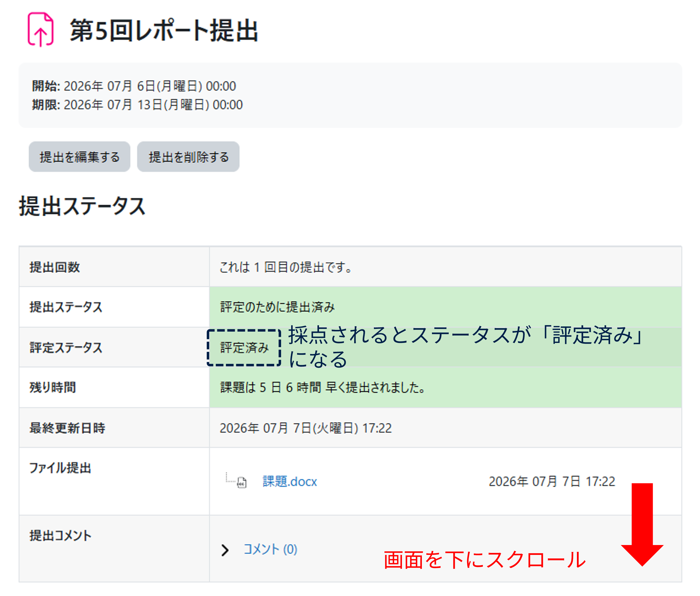Viewport: 700px width, 596px height.
Task: Click the 提出ステータス row label in table
Action: coord(66,307)
